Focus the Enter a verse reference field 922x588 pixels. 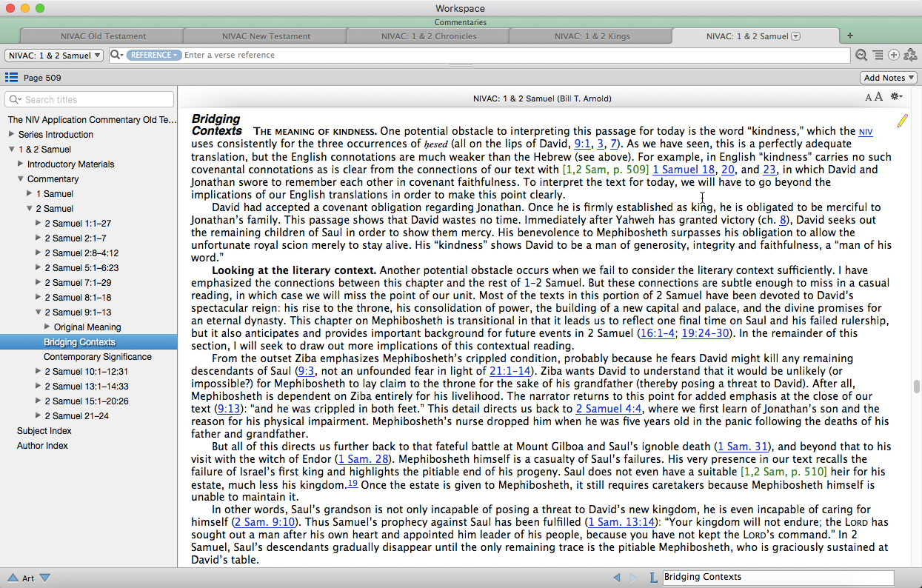point(515,56)
